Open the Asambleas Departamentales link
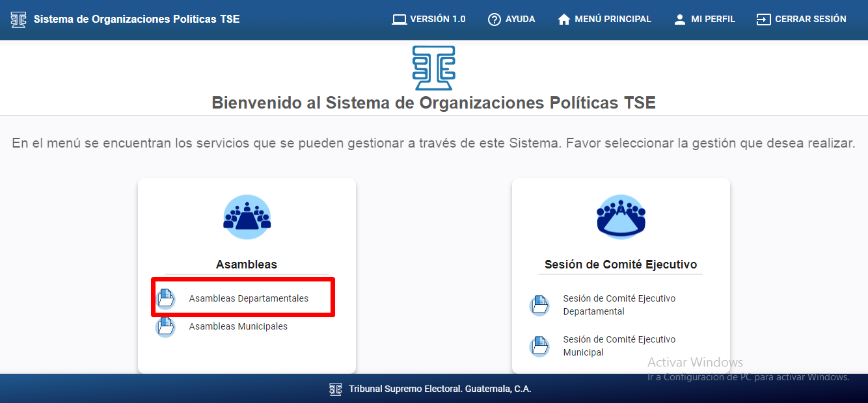868x403 pixels. point(249,298)
